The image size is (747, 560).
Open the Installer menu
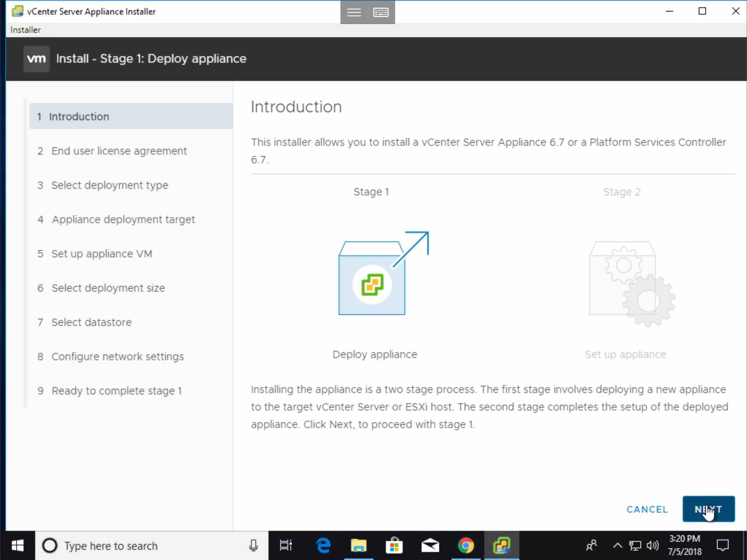tap(25, 30)
